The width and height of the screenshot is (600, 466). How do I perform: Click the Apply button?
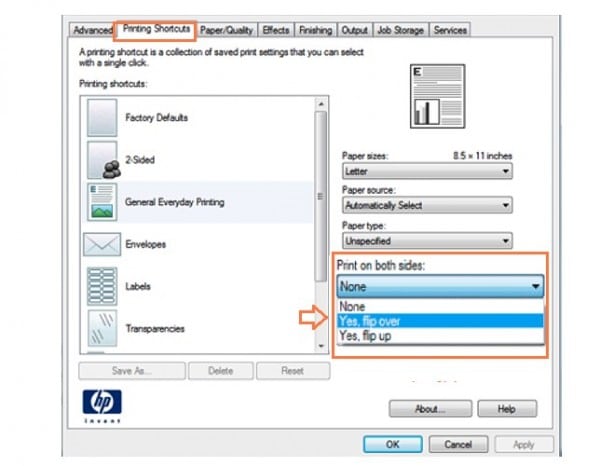[523, 444]
